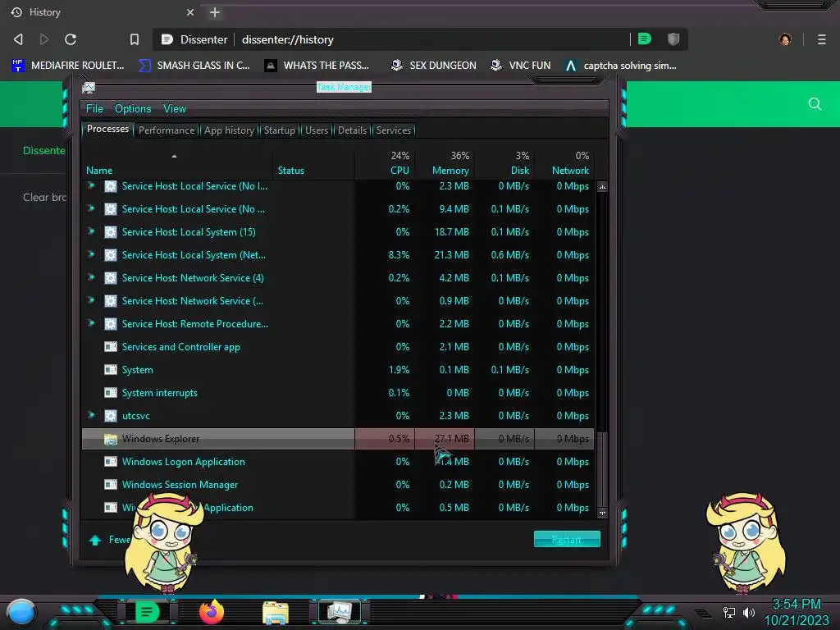Image resolution: width=840 pixels, height=630 pixels.
Task: Open the View menu in Task Manager
Action: (175, 109)
